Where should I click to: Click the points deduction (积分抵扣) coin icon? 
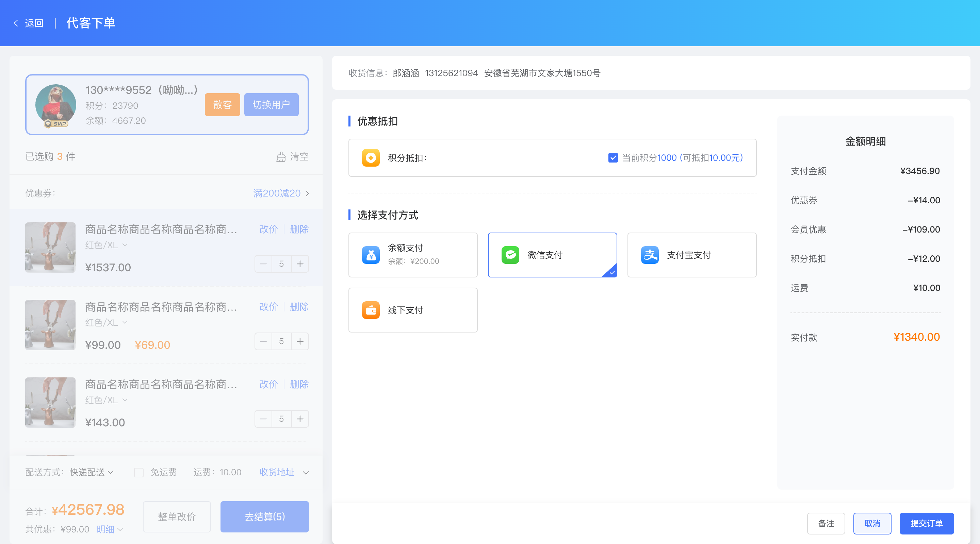coord(371,158)
